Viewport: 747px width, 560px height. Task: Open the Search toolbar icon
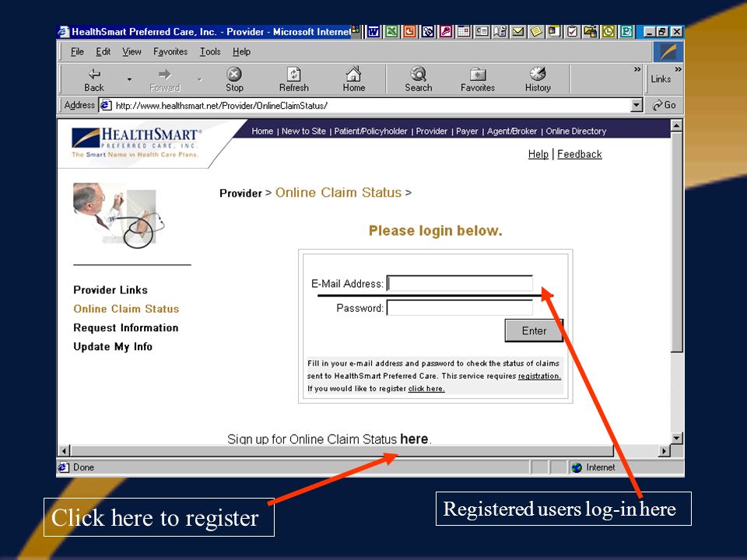point(419,74)
